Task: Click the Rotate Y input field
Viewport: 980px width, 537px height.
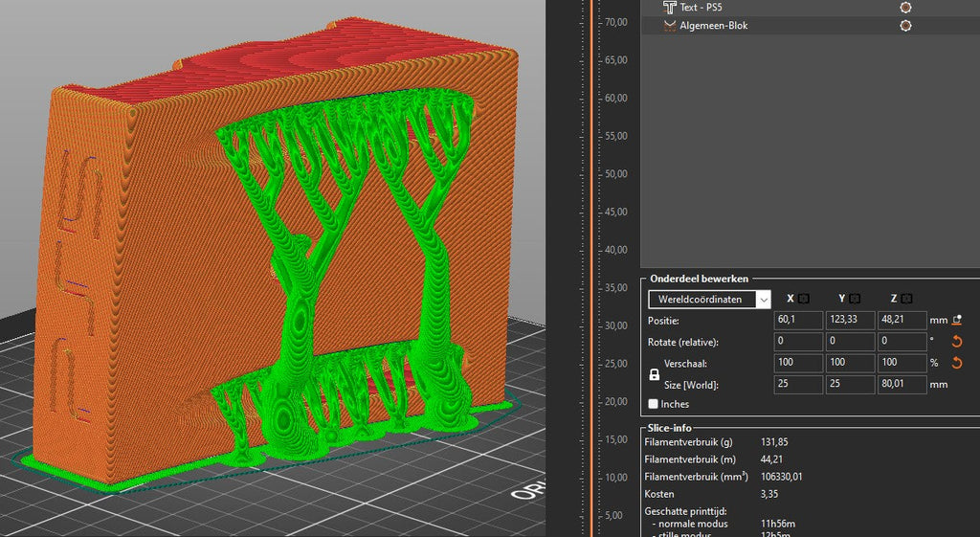Action: pyautogui.click(x=850, y=342)
